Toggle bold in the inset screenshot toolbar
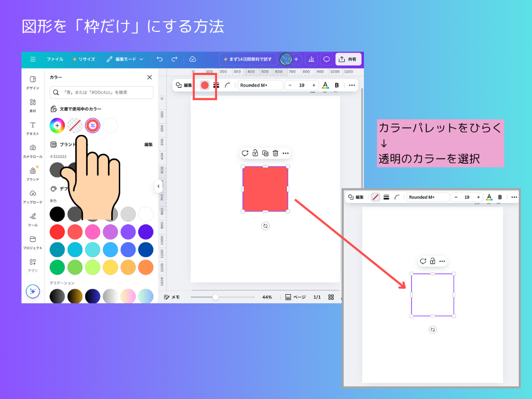Viewport: 532px width, 399px height. click(500, 197)
